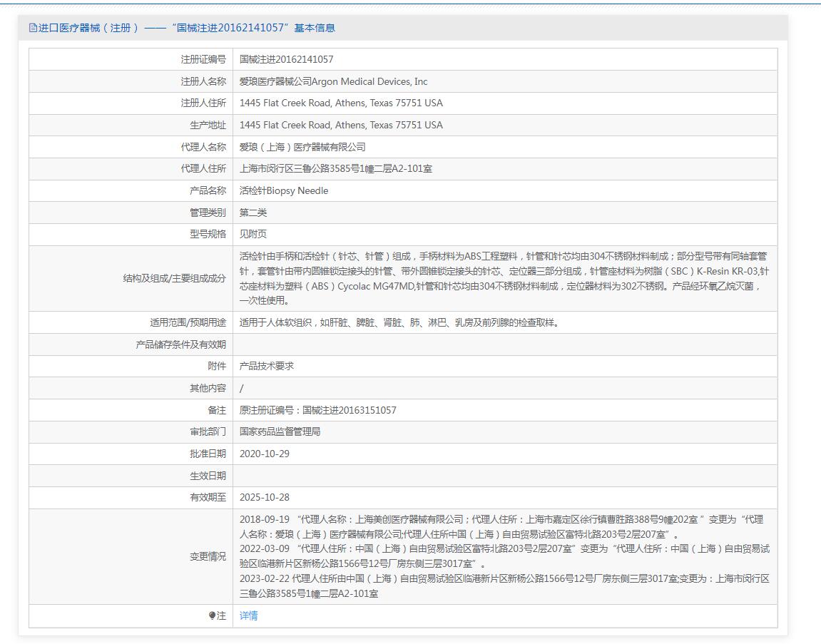821x644 pixels.
Task: Select management class value 第二类
Action: 253,213
